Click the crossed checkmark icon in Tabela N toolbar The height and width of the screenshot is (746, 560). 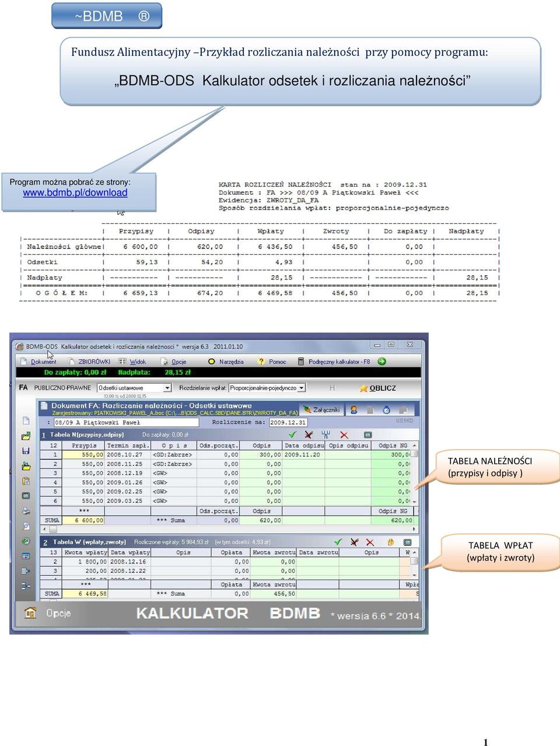pyautogui.click(x=309, y=435)
